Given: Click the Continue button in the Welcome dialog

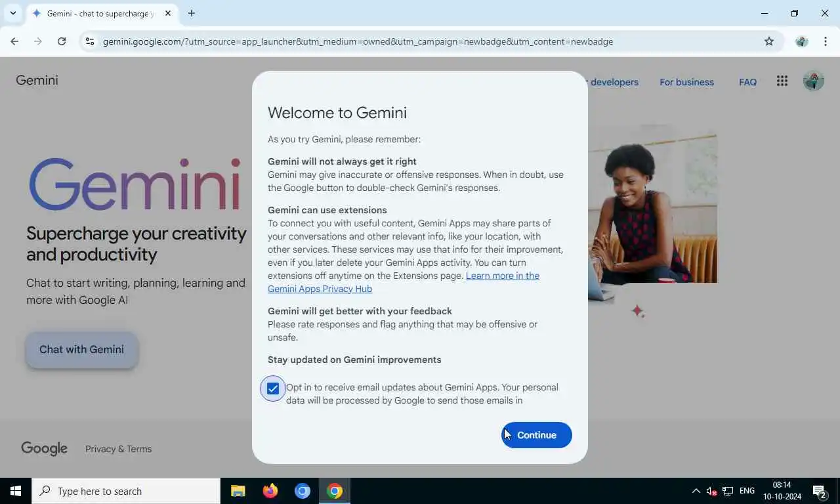Looking at the screenshot, I should (537, 435).
